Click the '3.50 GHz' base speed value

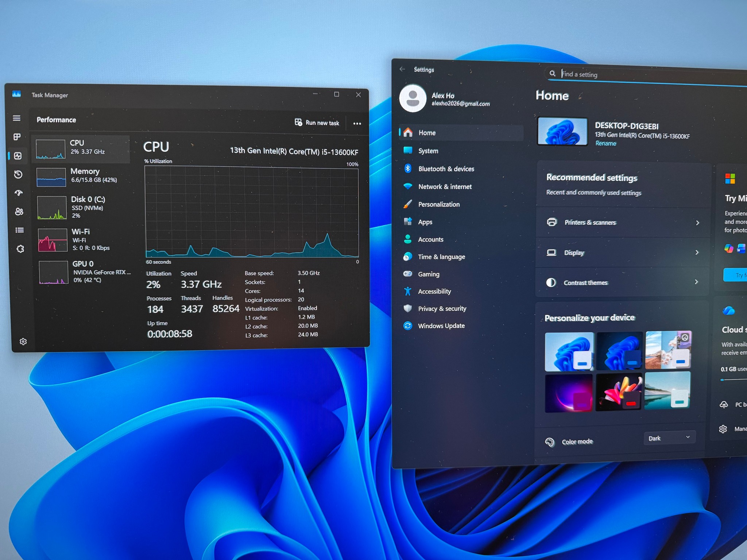click(x=309, y=273)
